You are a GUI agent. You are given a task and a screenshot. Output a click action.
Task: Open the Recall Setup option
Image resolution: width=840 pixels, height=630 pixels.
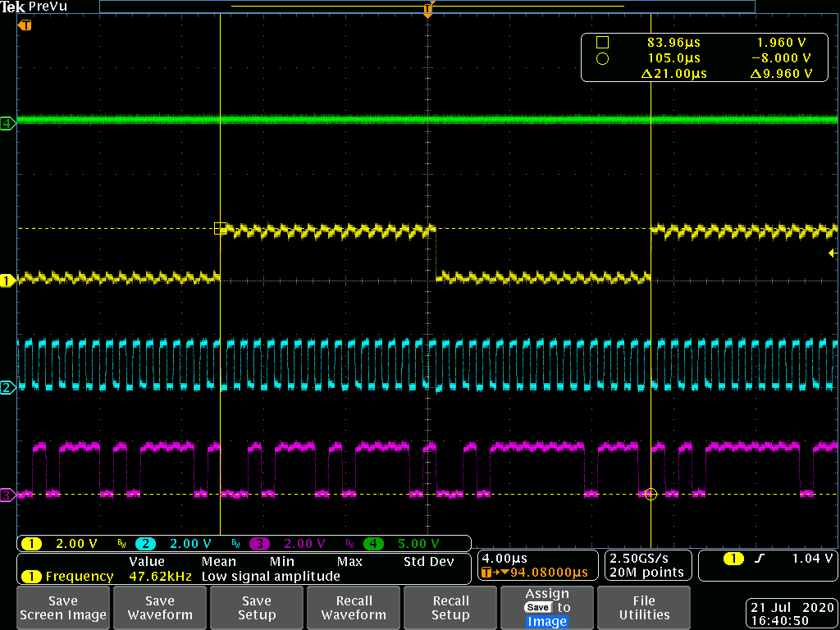point(450,608)
